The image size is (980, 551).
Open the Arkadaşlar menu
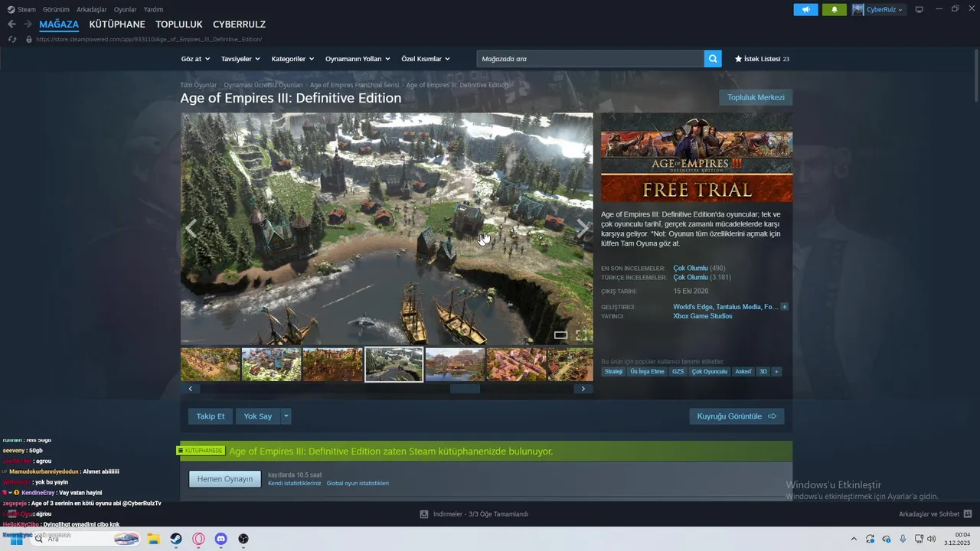[92, 9]
